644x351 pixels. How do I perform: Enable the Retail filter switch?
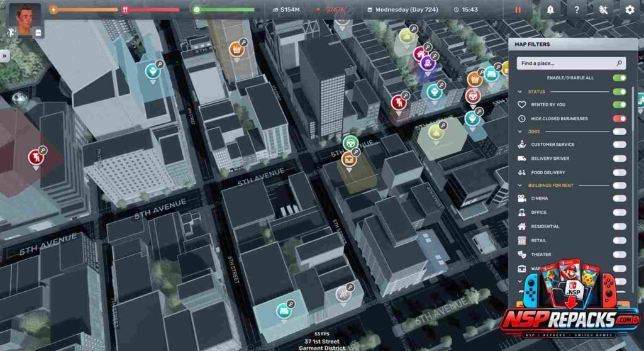point(619,240)
